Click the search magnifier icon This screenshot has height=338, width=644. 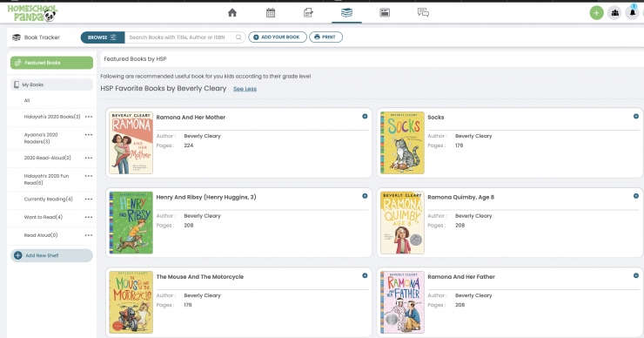[238, 37]
